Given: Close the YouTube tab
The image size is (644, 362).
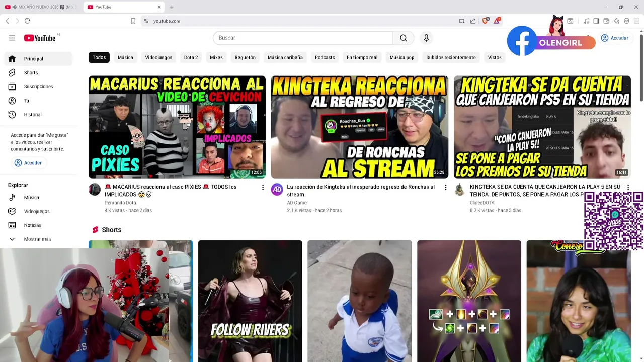Looking at the screenshot, I should click(159, 7).
